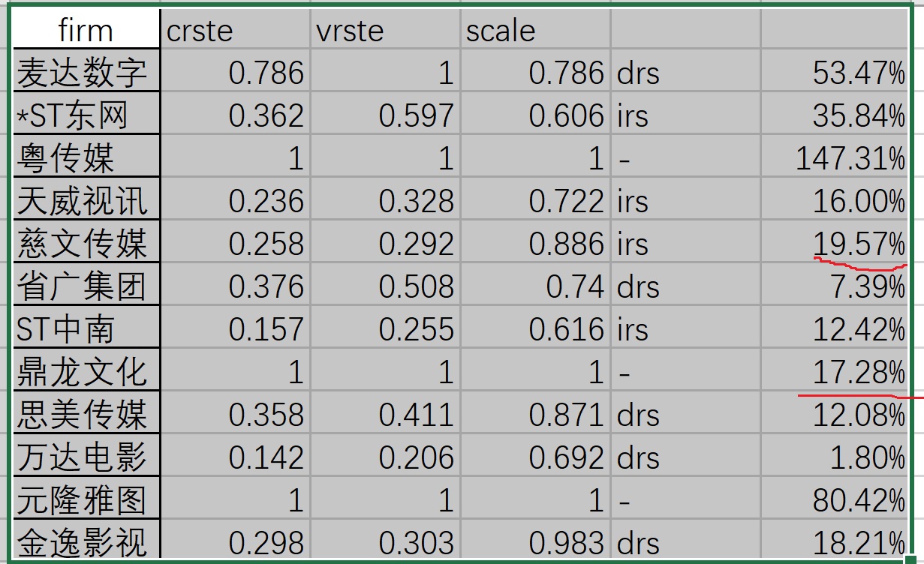924x564 pixels.
Task: Select the 粤传媒 firm cell
Action: 86,158
